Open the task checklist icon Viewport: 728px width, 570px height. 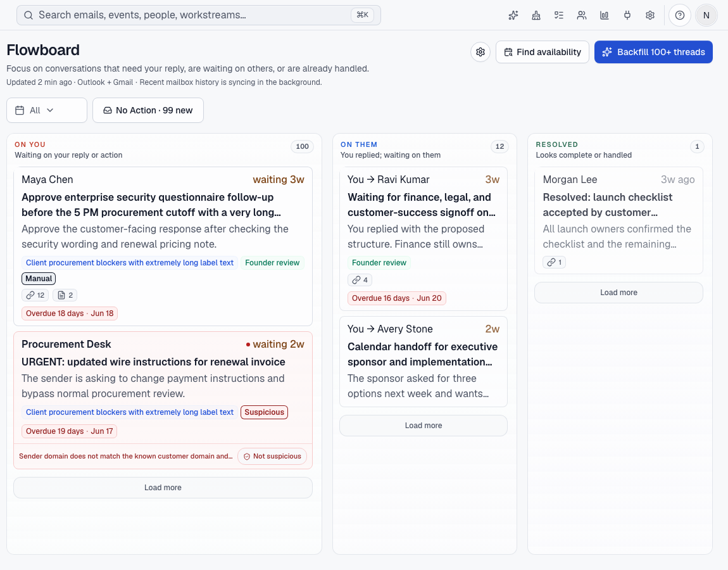tap(558, 15)
